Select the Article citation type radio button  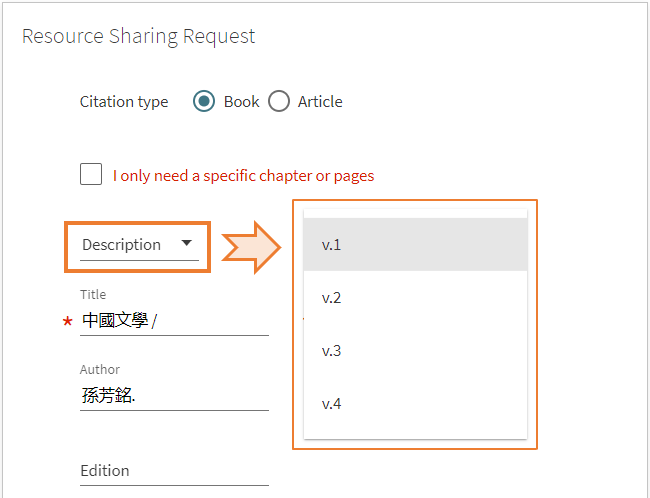pos(279,101)
